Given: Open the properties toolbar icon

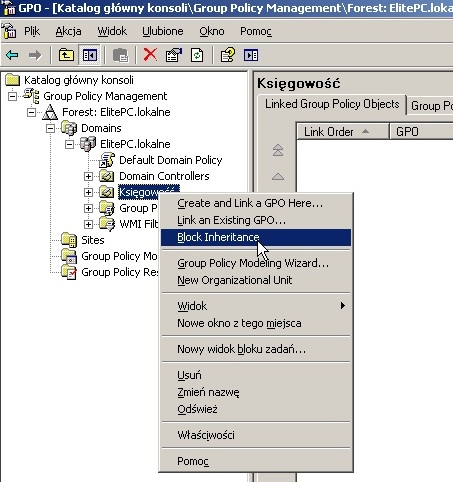Looking at the screenshot, I should coord(174,55).
